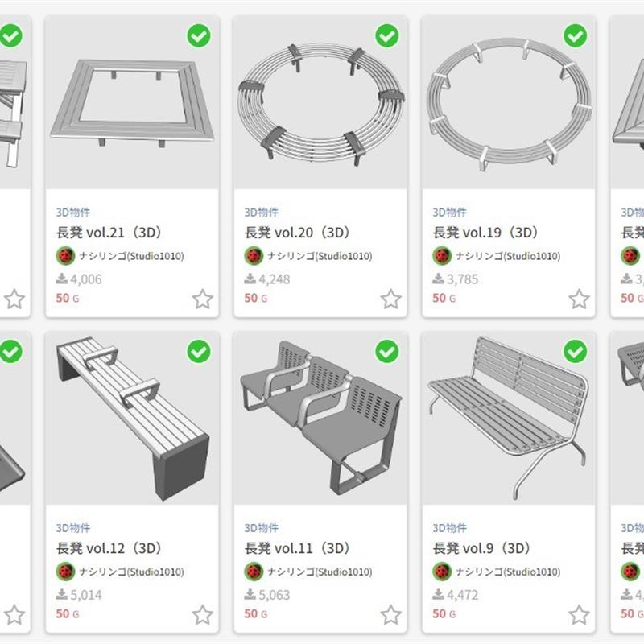
Task: Click star icon on 長凳 vol.12 card
Action: [x=203, y=615]
